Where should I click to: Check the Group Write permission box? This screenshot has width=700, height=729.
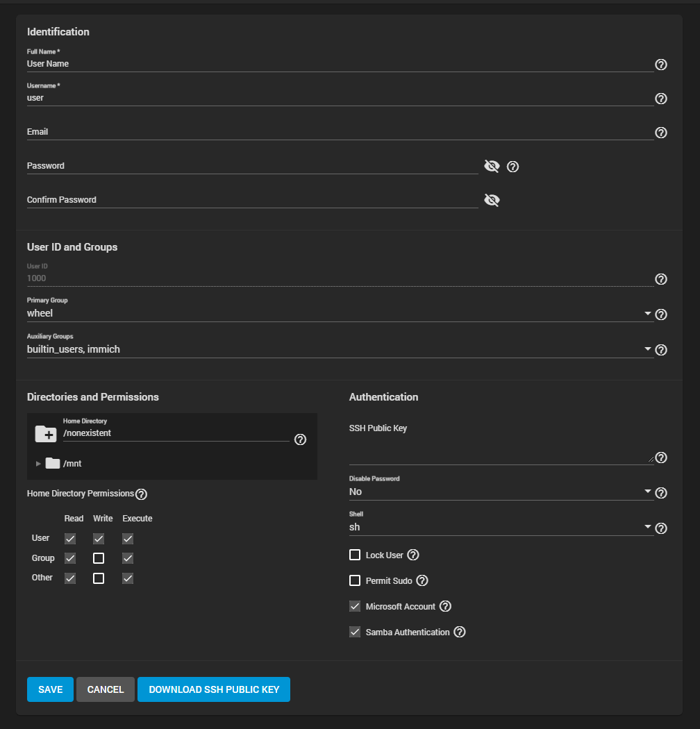(98, 558)
